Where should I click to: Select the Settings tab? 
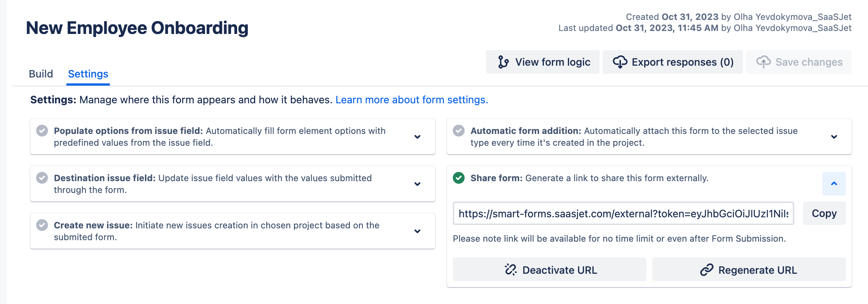88,74
